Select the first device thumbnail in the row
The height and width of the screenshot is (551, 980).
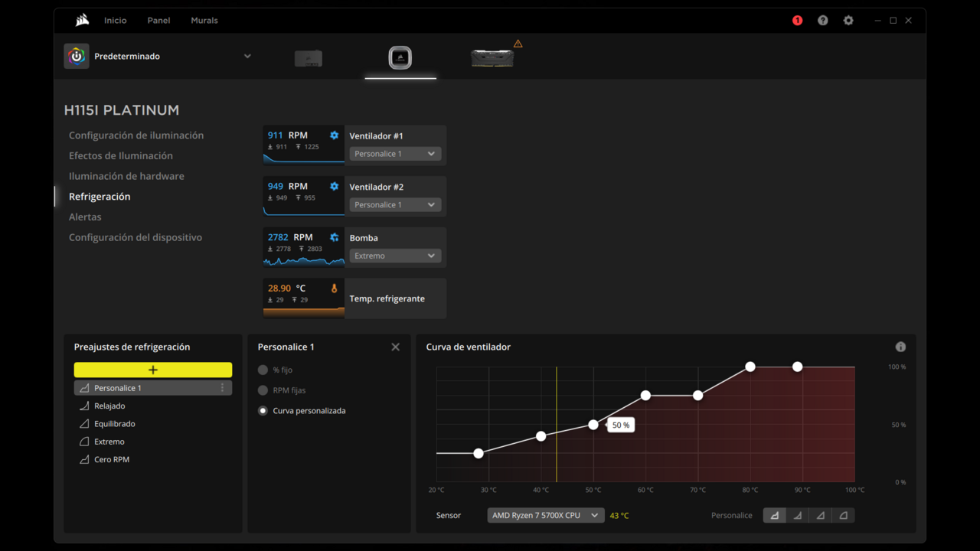(309, 58)
